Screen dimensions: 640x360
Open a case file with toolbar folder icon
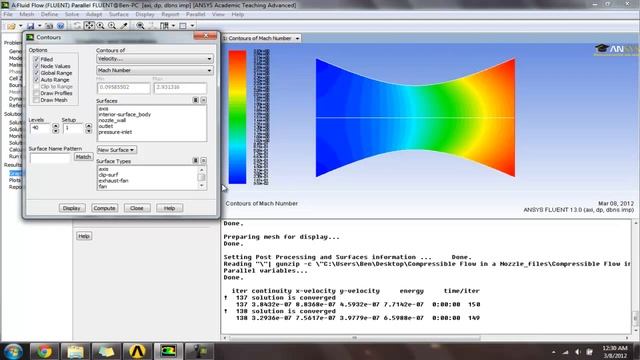point(11,26)
